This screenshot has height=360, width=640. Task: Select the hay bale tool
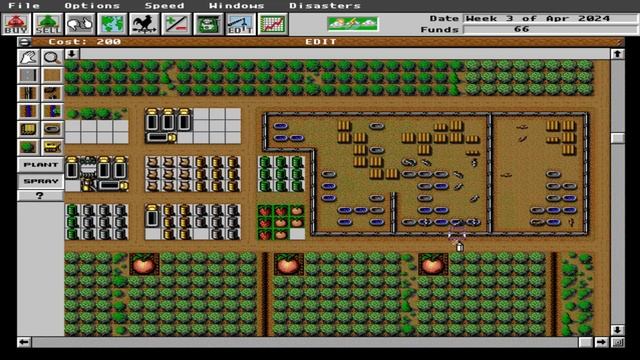point(29,129)
